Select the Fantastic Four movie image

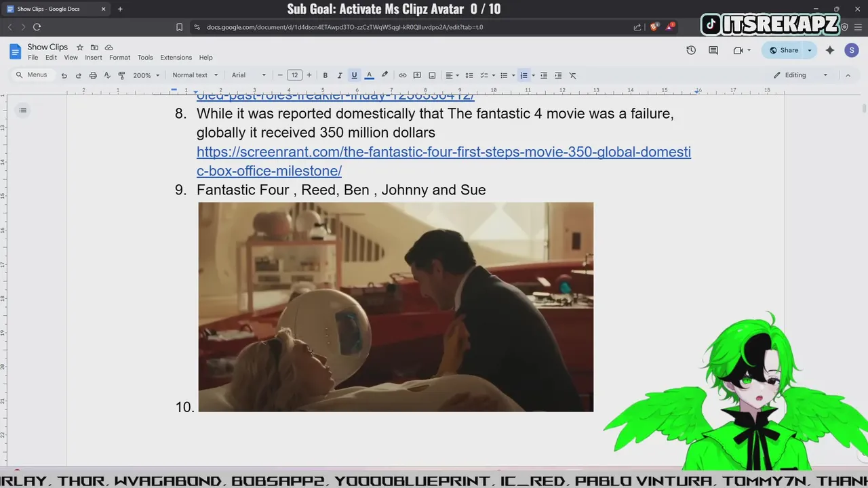click(395, 306)
